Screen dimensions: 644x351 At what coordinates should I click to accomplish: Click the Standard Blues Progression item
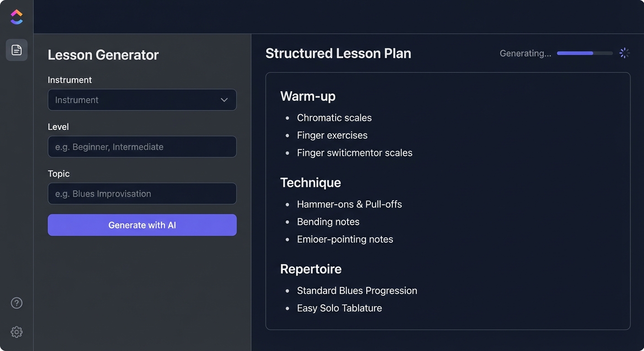tap(357, 291)
